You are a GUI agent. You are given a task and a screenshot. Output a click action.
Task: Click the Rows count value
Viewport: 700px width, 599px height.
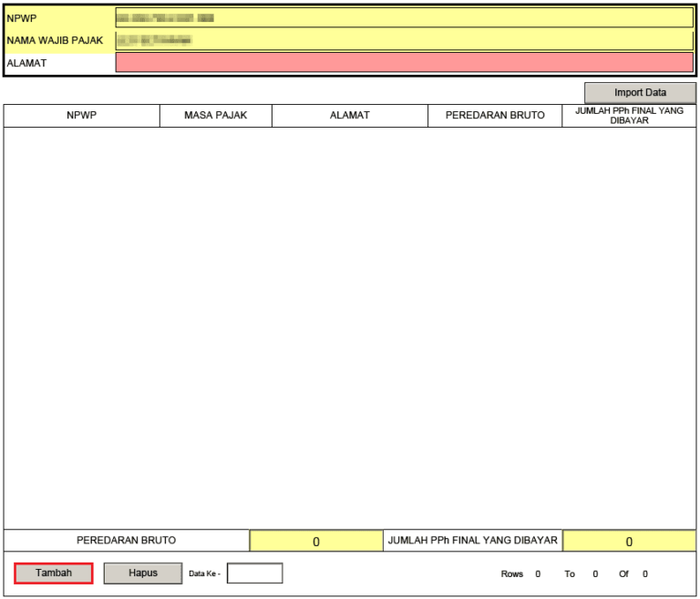tap(538, 574)
